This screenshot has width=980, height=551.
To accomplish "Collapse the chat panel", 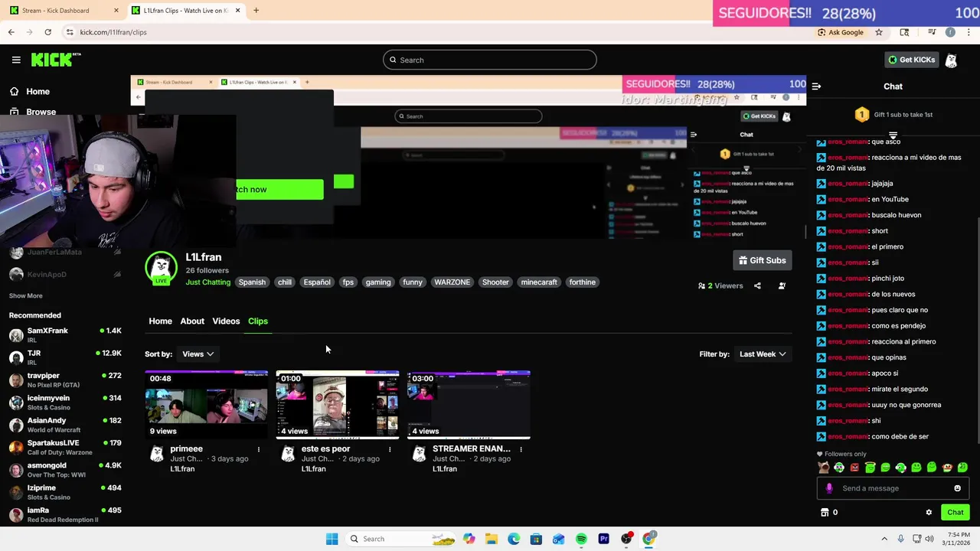I will 816,86.
